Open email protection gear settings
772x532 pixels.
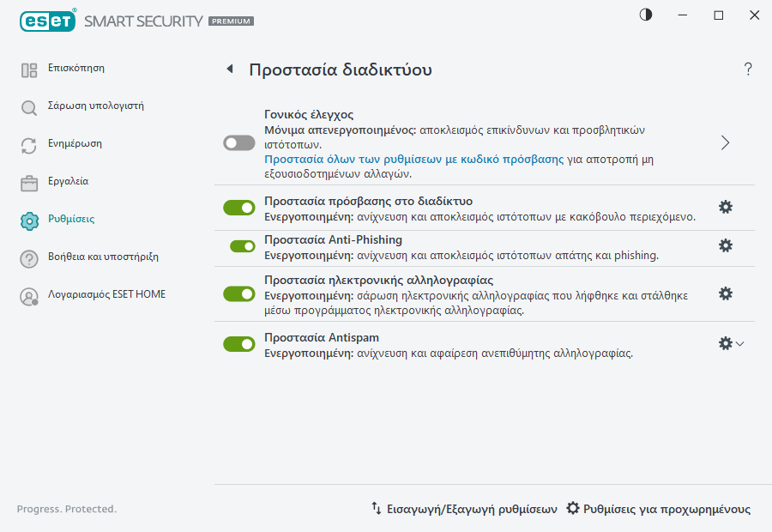click(726, 293)
